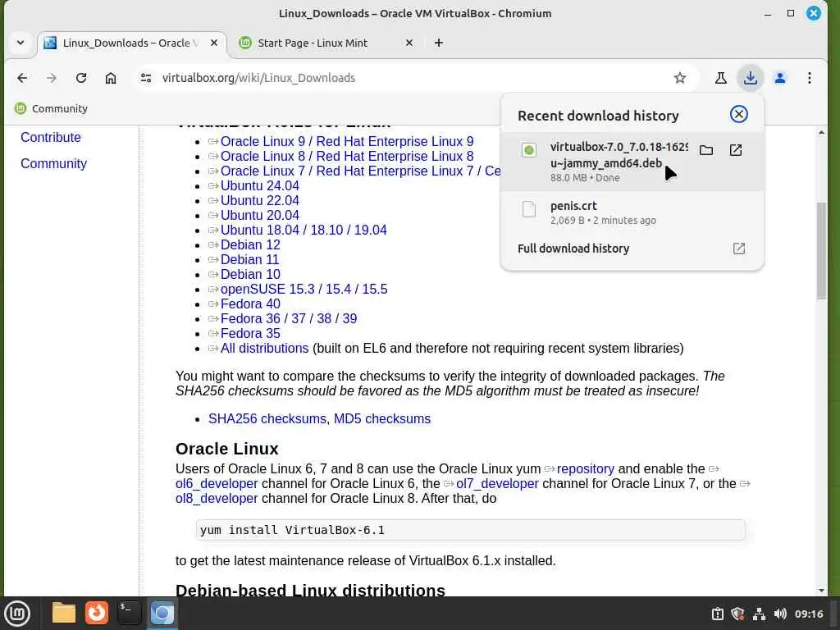The image size is (840, 630).
Task: Open the SHA256 checksums link
Action: point(268,419)
